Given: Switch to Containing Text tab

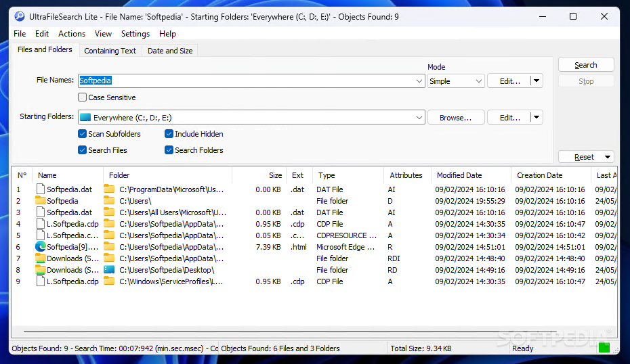Looking at the screenshot, I should point(110,51).
